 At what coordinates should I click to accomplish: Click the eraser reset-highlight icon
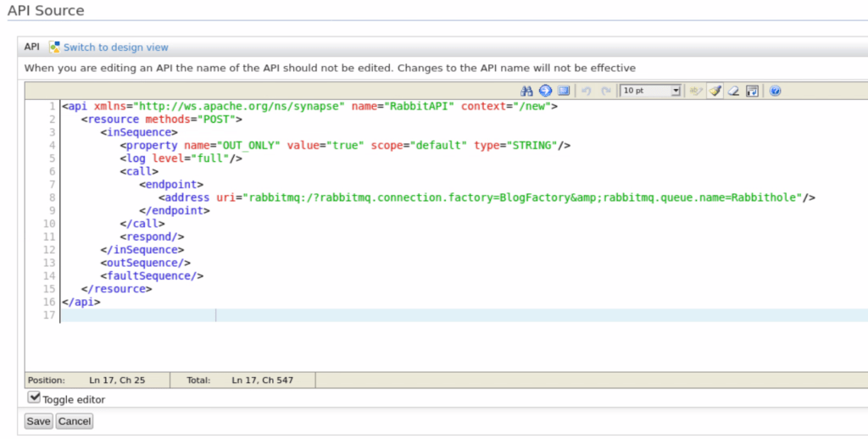point(733,91)
